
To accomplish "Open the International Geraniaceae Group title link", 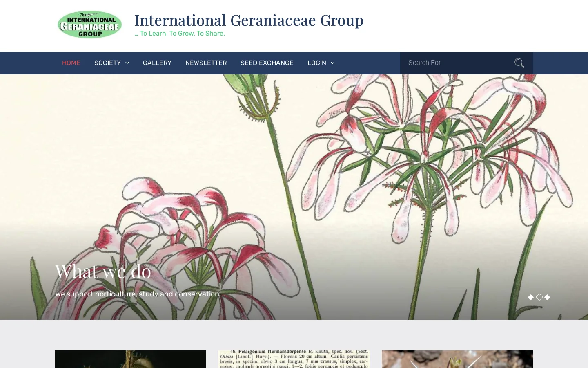I will (x=249, y=20).
